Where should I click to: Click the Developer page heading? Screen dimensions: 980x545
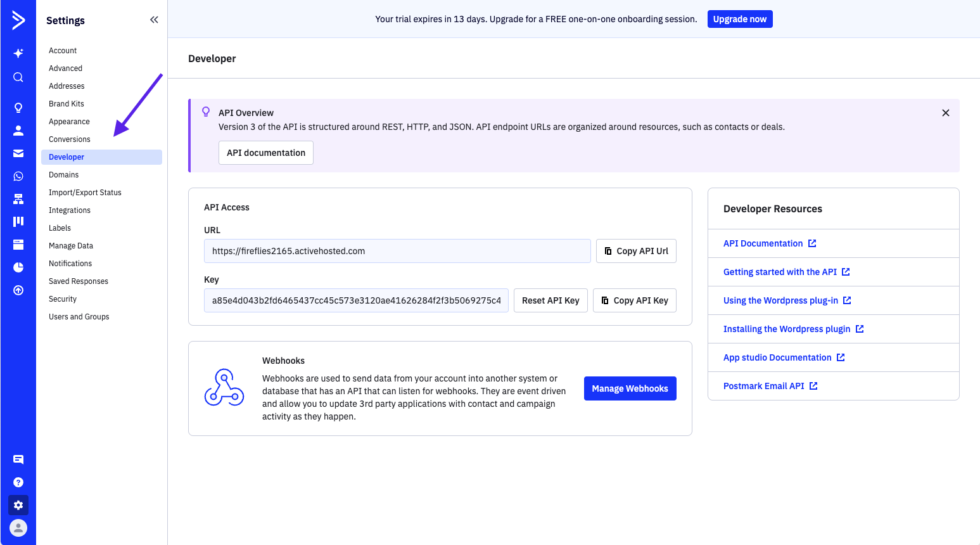pyautogui.click(x=212, y=58)
